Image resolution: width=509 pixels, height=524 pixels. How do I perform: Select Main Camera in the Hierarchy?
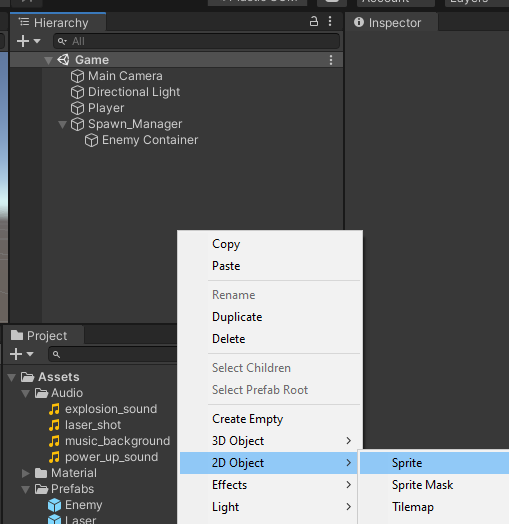[125, 76]
